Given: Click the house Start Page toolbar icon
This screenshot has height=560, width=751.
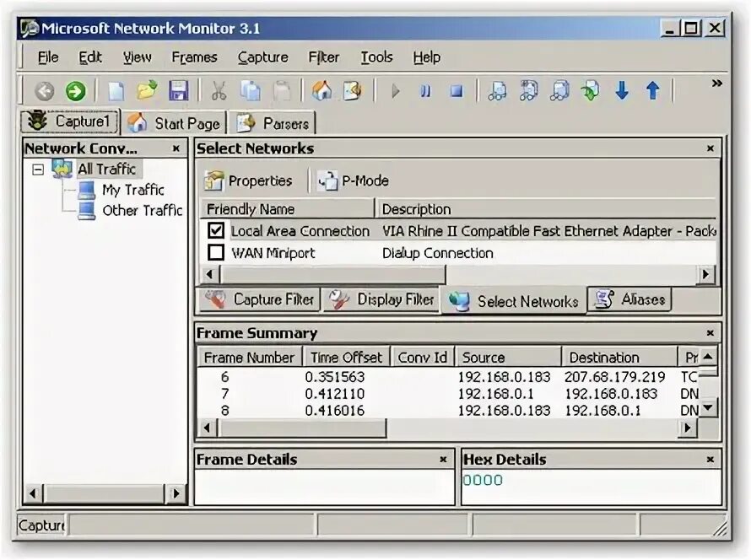Looking at the screenshot, I should (x=321, y=90).
